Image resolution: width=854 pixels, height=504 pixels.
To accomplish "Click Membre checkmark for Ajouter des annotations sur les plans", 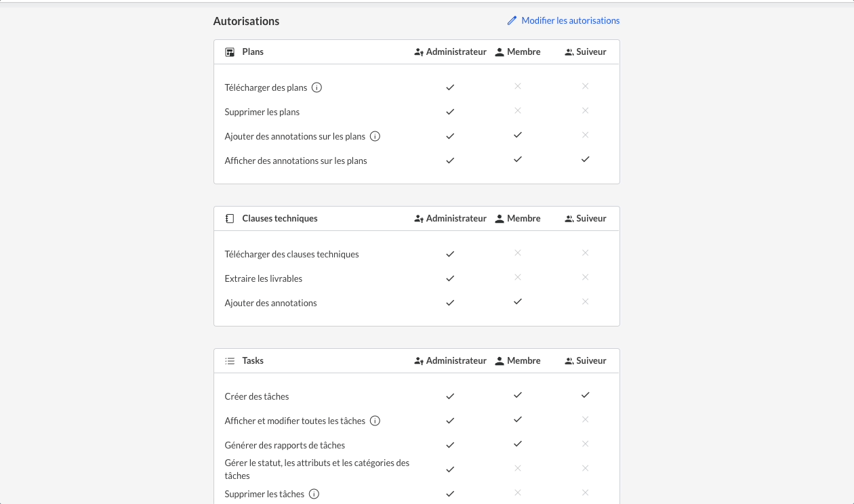I will pos(518,135).
